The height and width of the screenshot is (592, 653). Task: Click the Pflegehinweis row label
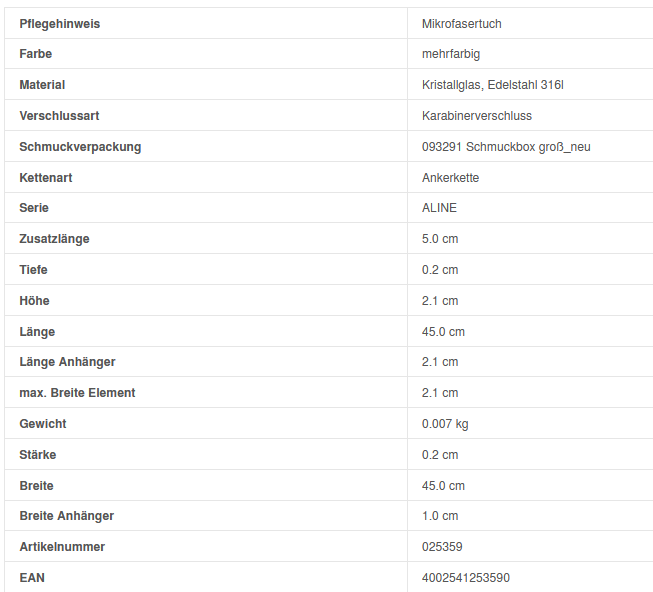tap(60, 23)
